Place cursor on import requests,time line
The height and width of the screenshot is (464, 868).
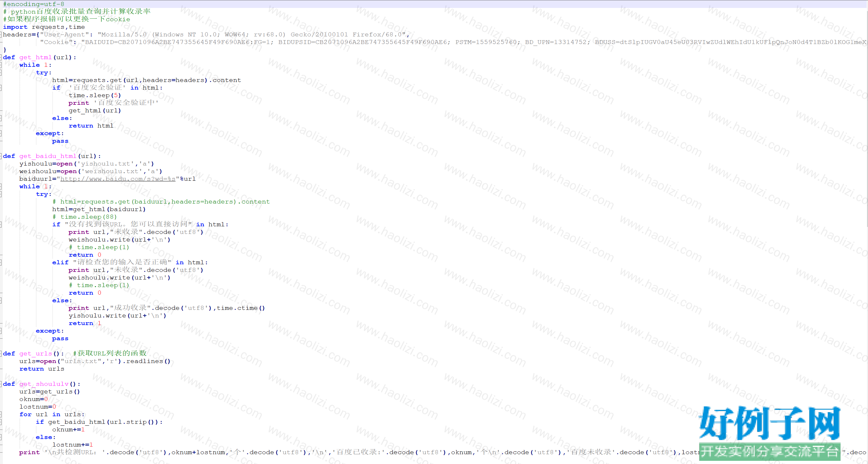pos(44,27)
